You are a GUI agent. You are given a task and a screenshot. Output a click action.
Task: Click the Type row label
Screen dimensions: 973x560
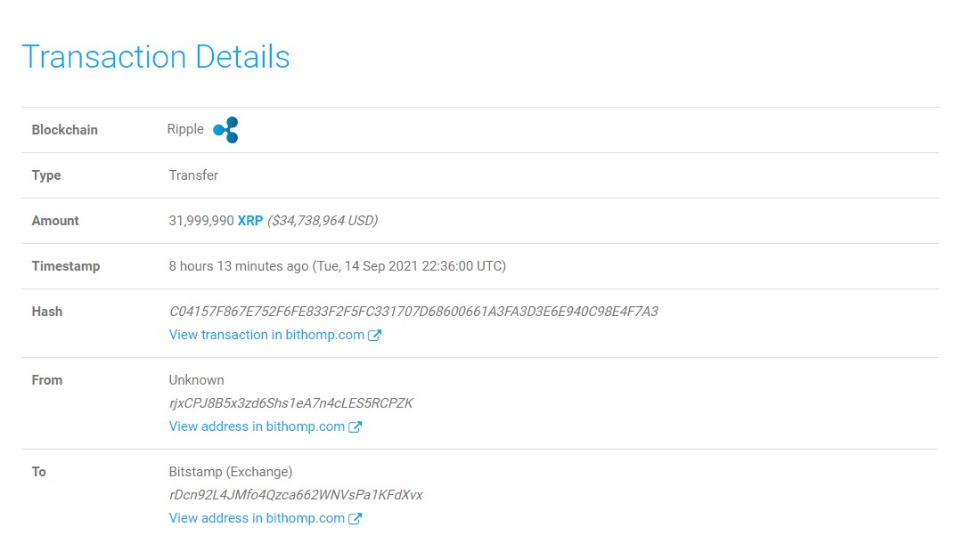tap(46, 175)
